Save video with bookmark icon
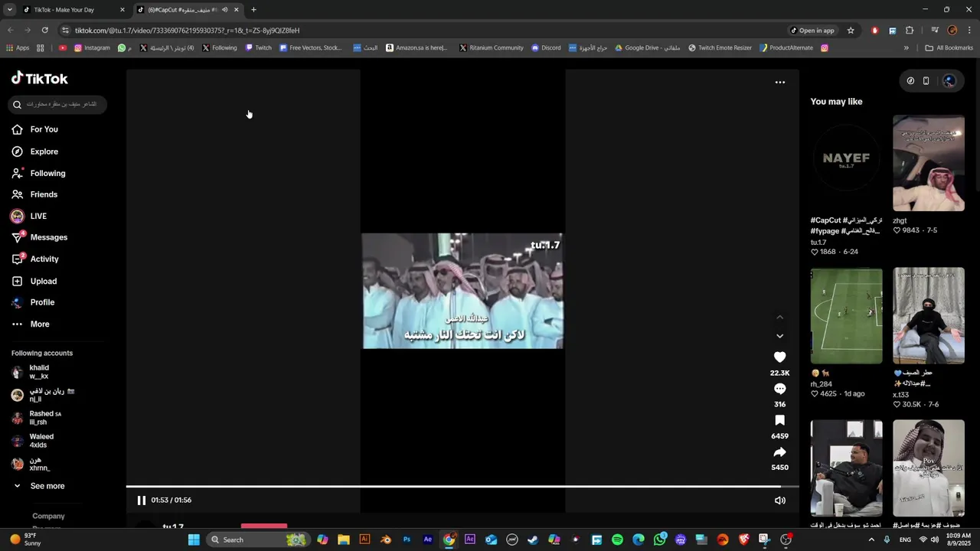This screenshot has height=551, width=980. 779,420
